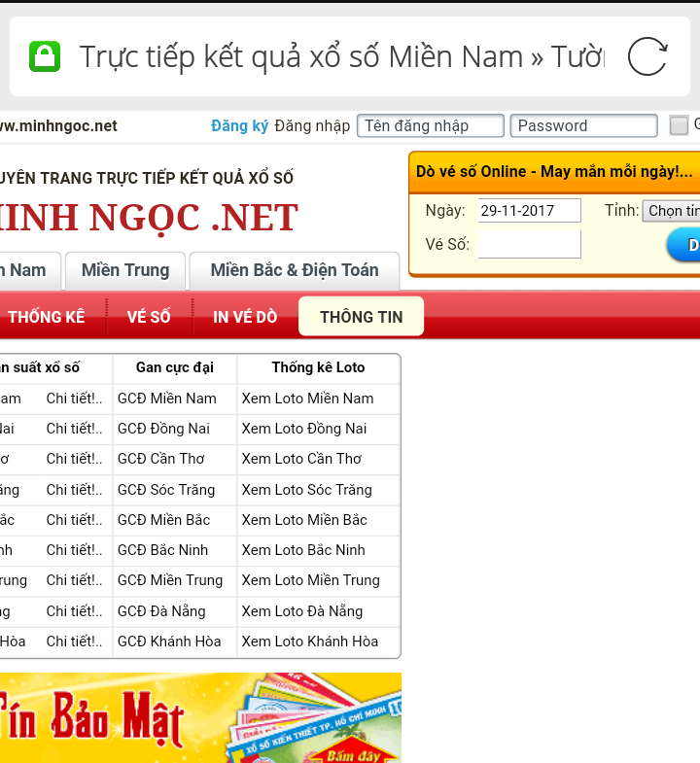
Task: Switch to Miền Trung tab
Action: (x=125, y=270)
